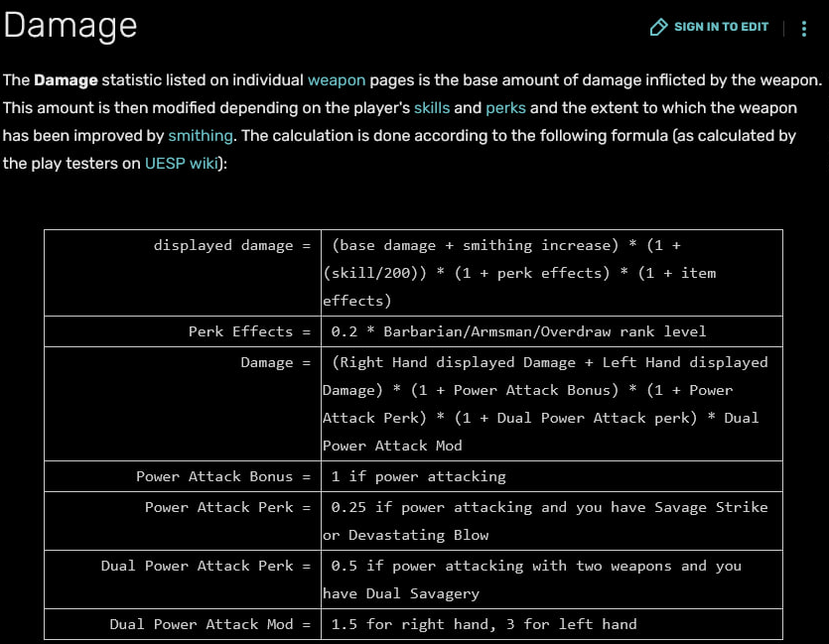Go to the smithing link
Viewport: 829px width, 644px height.
click(x=201, y=135)
